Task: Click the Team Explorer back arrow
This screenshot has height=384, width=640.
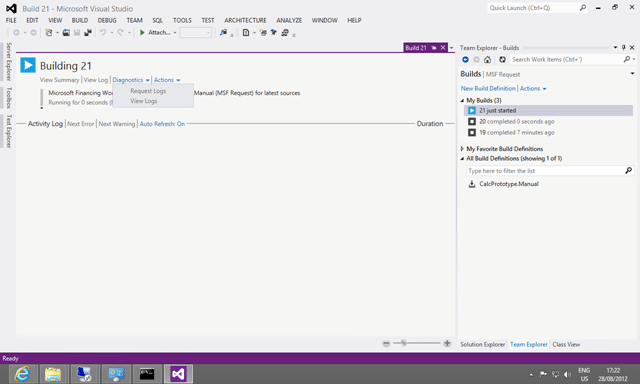Action: 465,60
